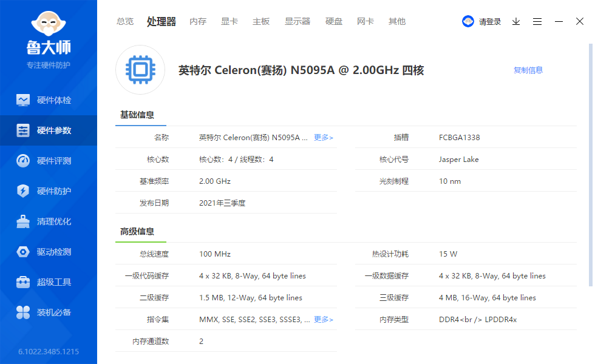Click the download arrow icon in title bar

click(516, 21)
